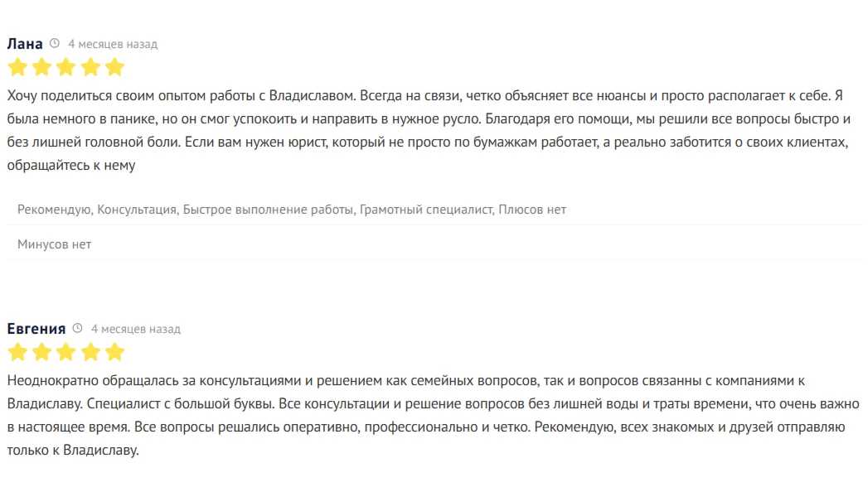Click the "4 месяцев назад" timestamp on Лана's review
This screenshot has height=487, width=868.
click(x=112, y=44)
